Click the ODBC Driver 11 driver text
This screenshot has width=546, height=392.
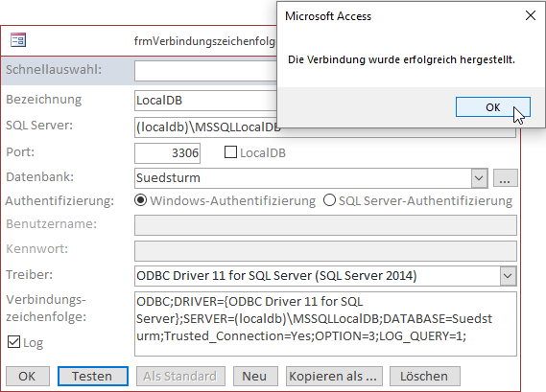(276, 276)
